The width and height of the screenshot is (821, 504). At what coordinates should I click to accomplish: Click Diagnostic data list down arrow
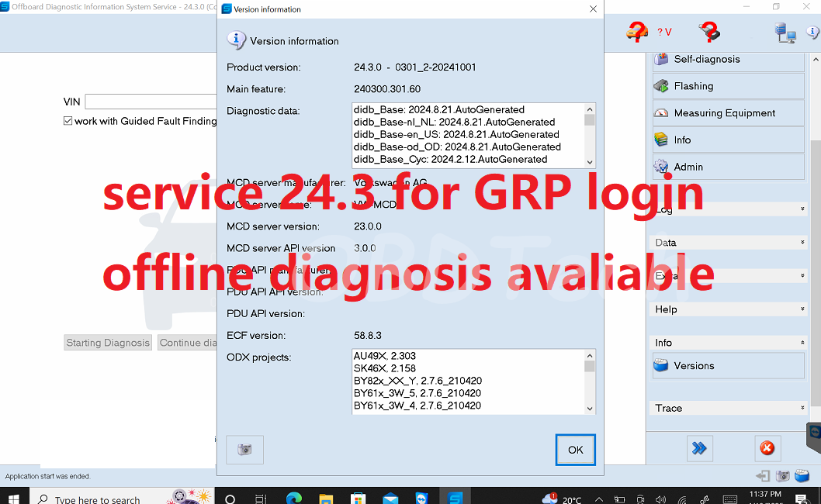(x=590, y=162)
